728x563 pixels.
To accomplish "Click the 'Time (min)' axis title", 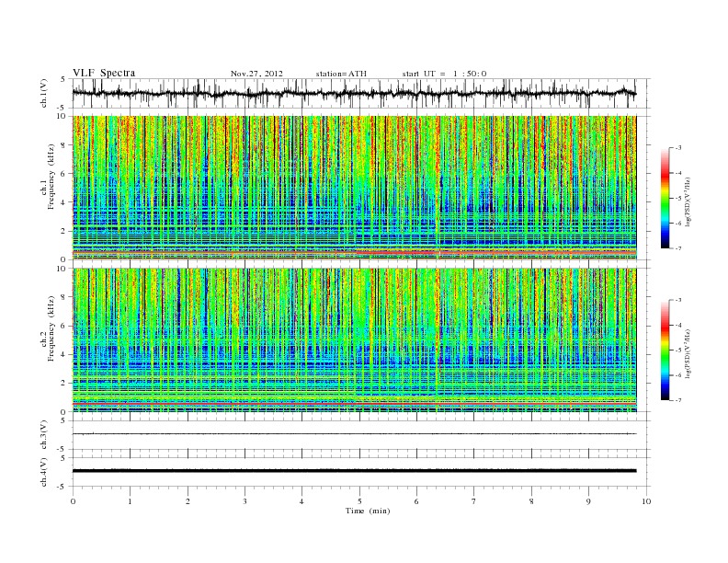I will [368, 511].
